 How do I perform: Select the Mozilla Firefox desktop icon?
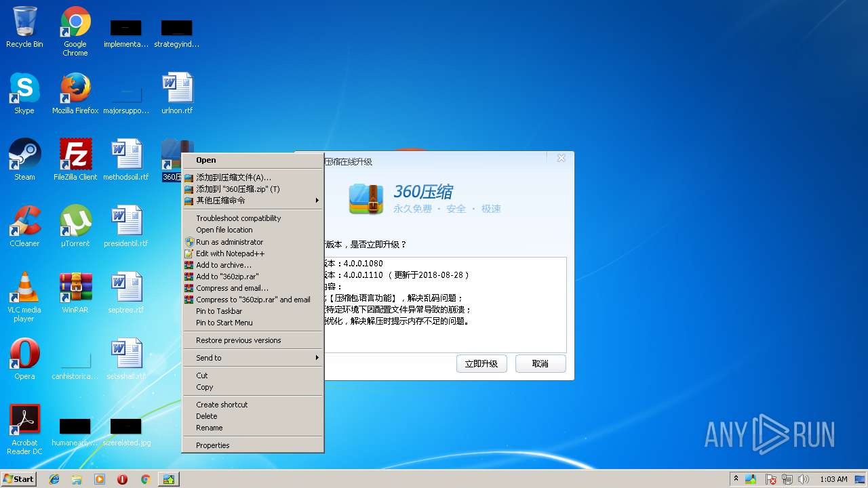[75, 94]
